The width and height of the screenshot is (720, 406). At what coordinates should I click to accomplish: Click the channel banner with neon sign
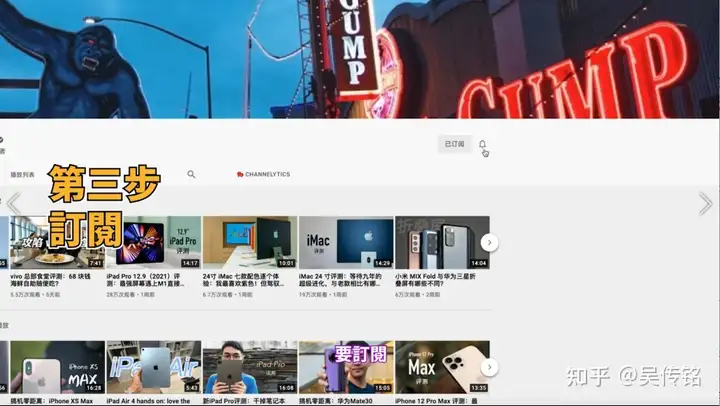(360, 59)
